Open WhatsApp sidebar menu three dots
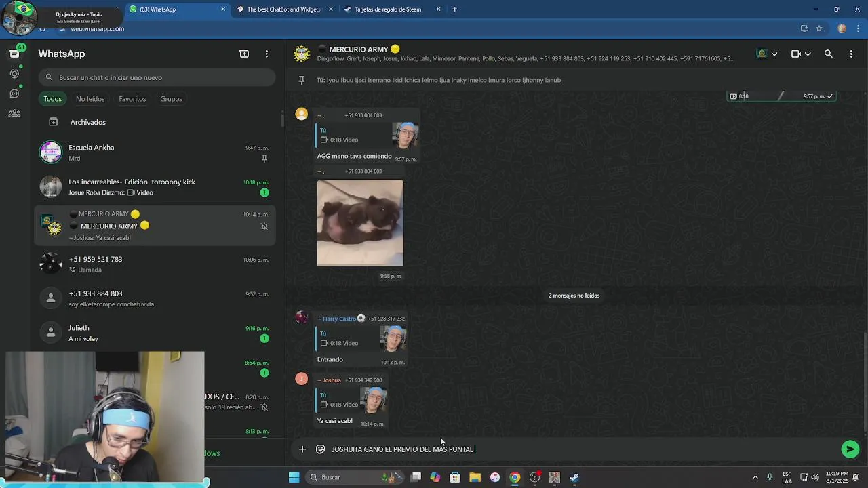 (x=267, y=54)
